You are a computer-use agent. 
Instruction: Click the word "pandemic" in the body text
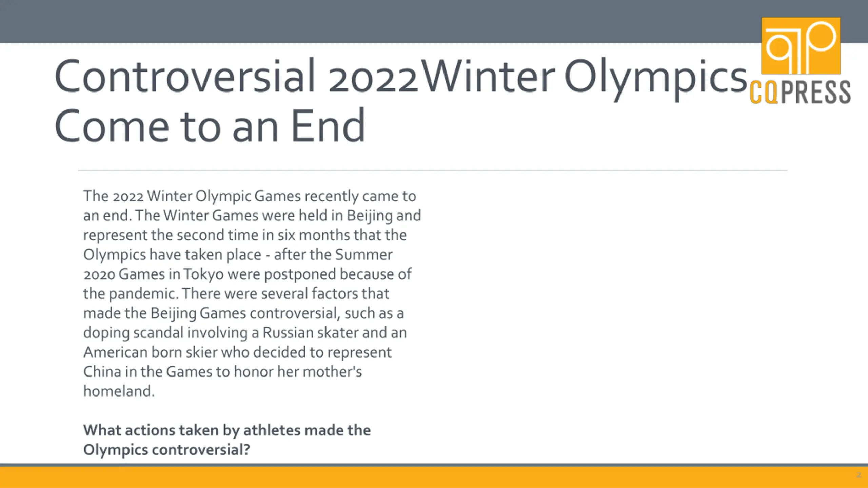(143, 294)
